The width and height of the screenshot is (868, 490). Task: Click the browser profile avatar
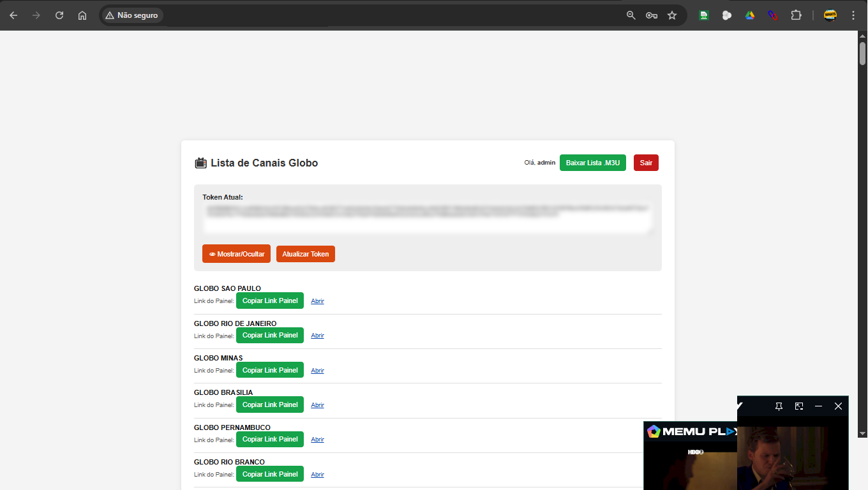click(830, 15)
